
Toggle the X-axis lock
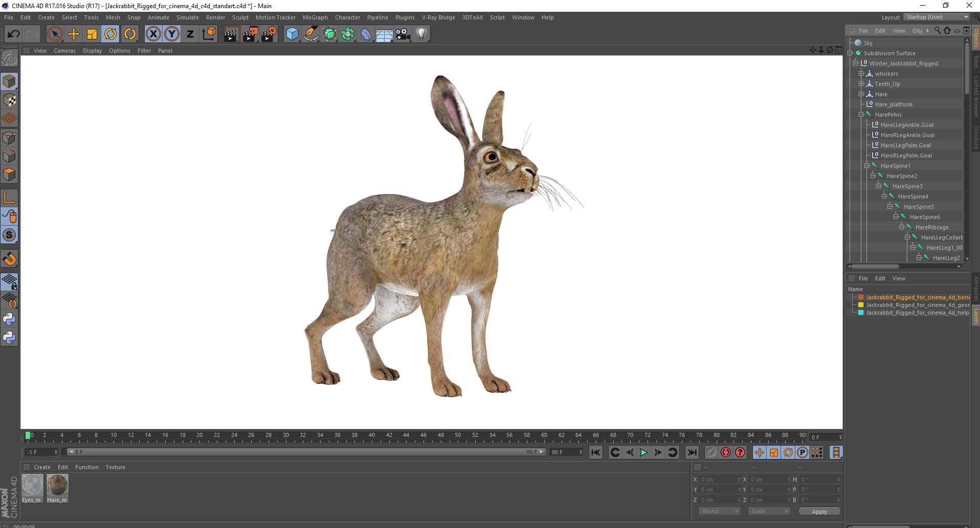pyautogui.click(x=153, y=34)
